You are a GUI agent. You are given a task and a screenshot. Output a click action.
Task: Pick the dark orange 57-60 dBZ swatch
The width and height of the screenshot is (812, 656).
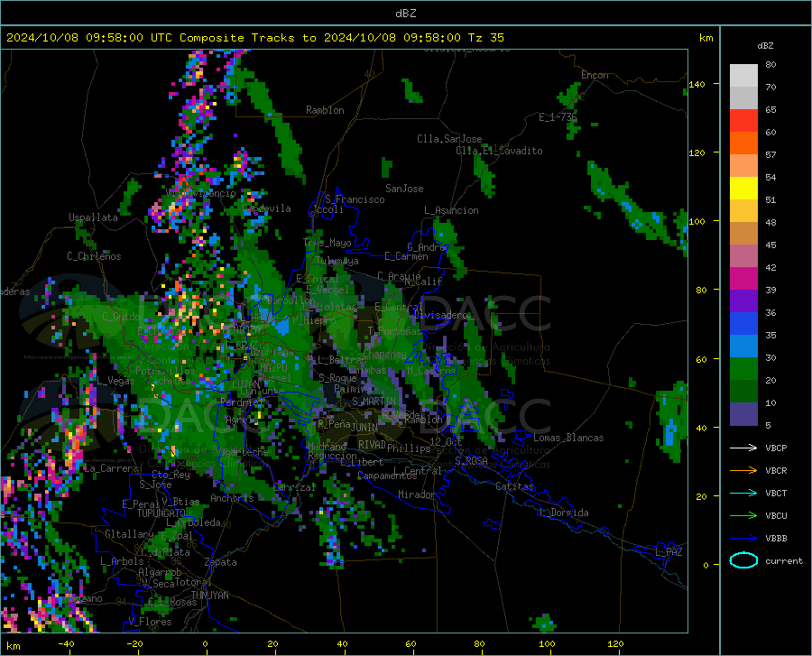click(x=743, y=143)
